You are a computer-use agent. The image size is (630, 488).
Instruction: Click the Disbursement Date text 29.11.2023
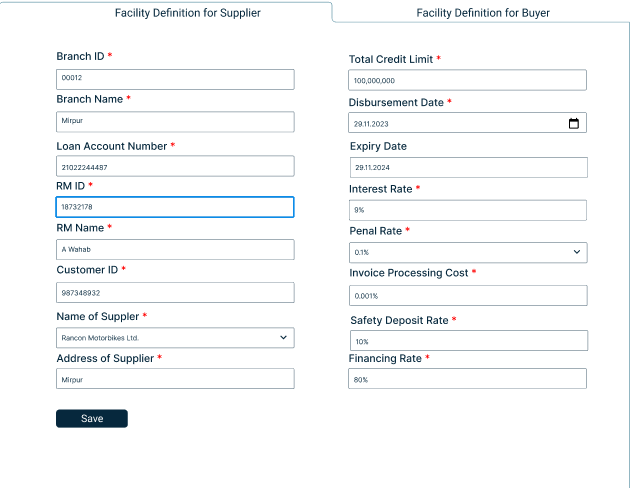click(x=371, y=124)
